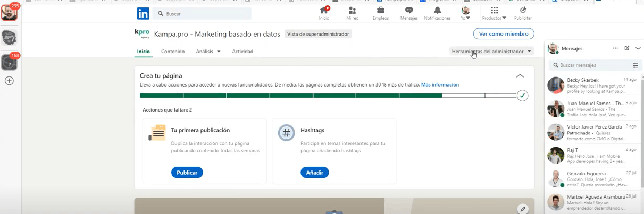
Task: Open conversation with Juan Manuel Samos
Action: pos(593,109)
